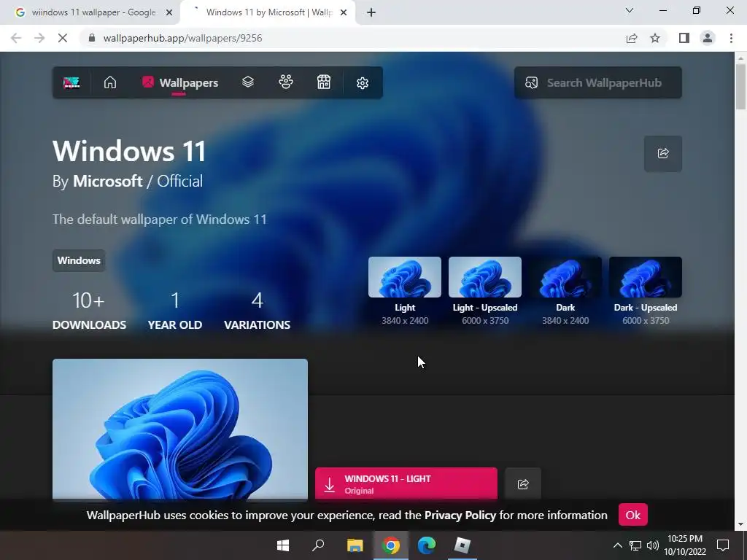Click the Windows tag

[79, 260]
